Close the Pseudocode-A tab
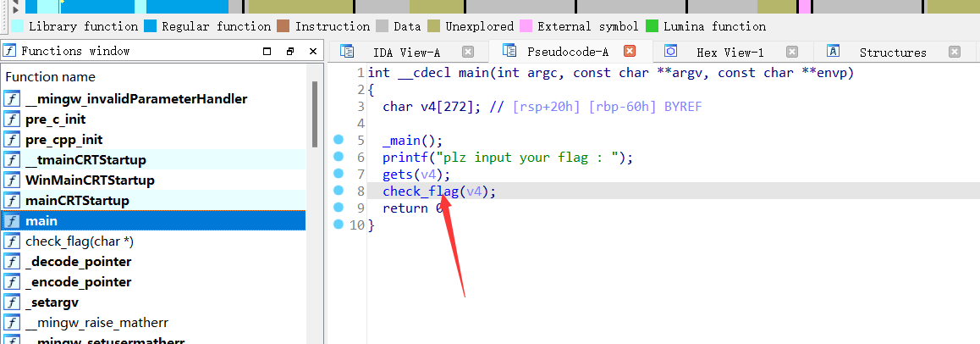The width and height of the screenshot is (980, 344). [629, 52]
